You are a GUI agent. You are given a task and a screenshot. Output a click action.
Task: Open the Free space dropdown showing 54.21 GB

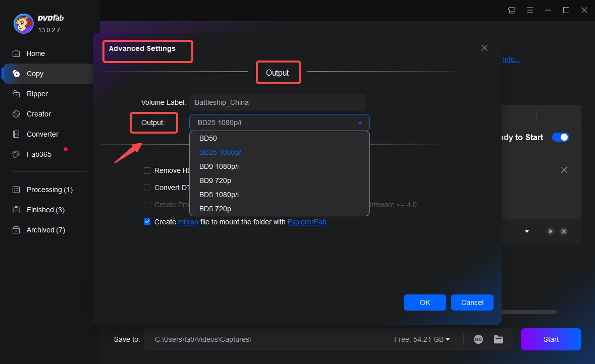coord(447,339)
